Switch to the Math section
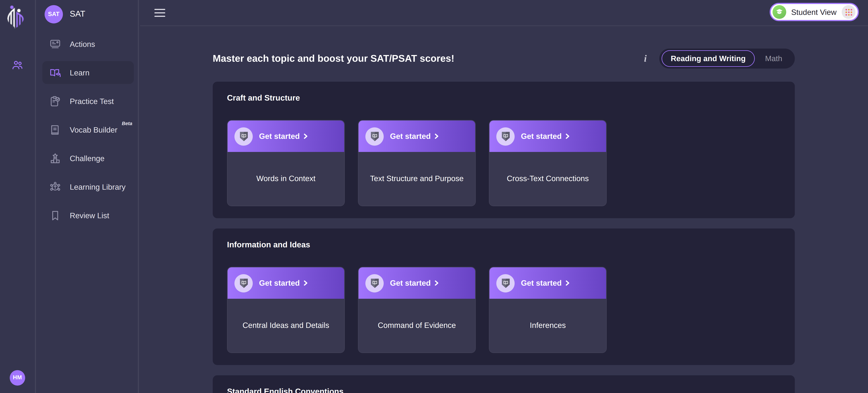Viewport: 868px width, 393px height. pyautogui.click(x=773, y=58)
